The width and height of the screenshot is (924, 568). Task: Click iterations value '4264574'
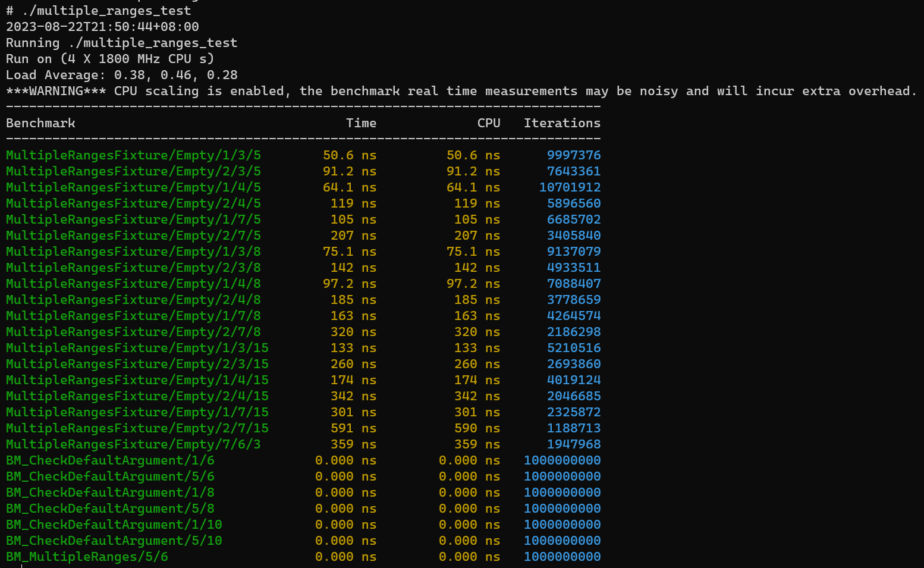point(574,316)
